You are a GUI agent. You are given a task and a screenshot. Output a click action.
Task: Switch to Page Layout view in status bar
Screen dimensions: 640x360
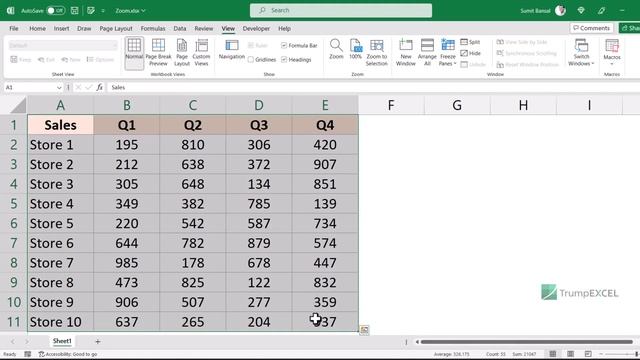571,354
